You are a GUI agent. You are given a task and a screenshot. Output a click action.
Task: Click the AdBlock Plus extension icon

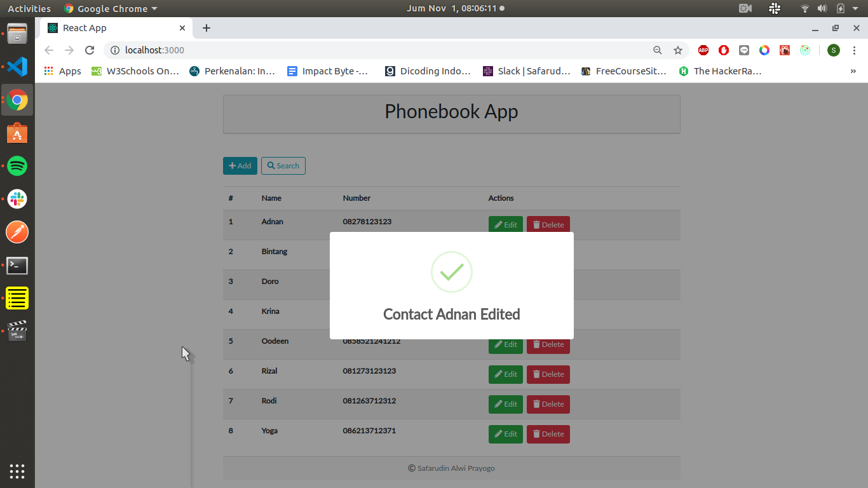coord(703,50)
